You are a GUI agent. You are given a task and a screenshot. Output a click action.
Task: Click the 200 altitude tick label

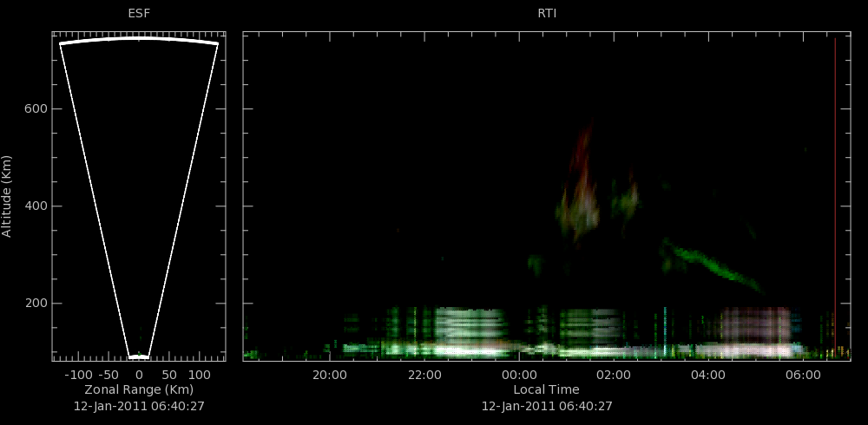[x=36, y=304]
